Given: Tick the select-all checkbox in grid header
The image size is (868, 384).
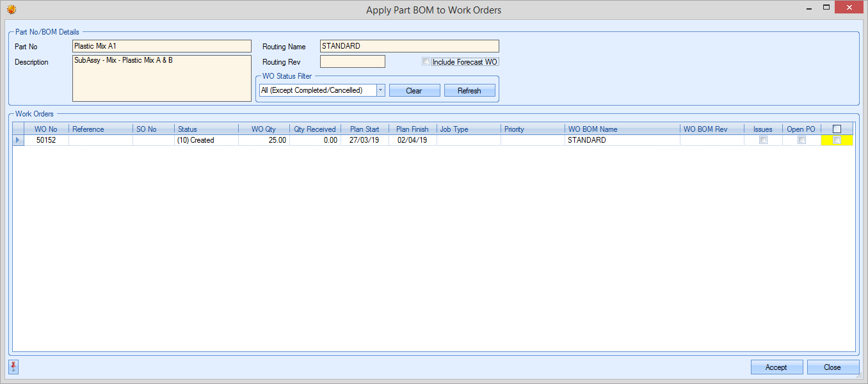Looking at the screenshot, I should click(x=837, y=129).
